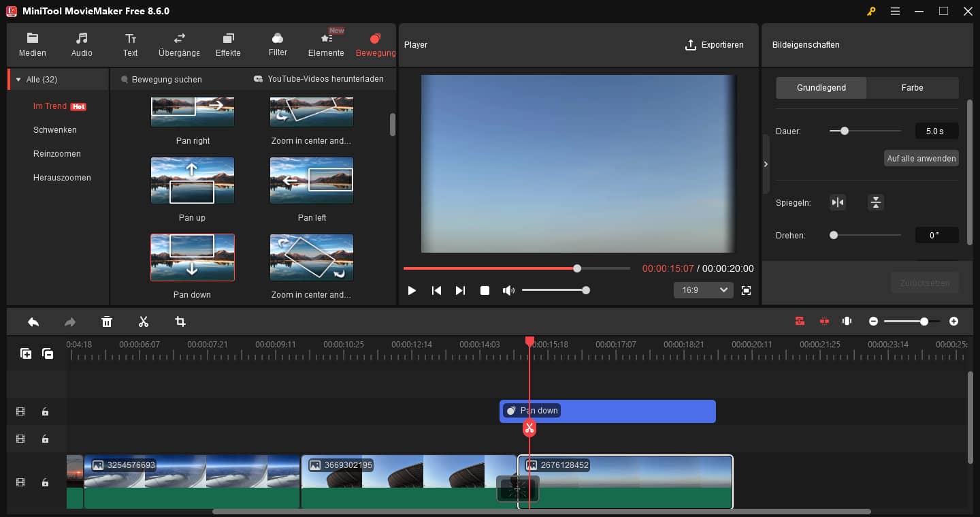Select the Pan left motion thumbnail
Screen dimensions: 980x517
312,181
